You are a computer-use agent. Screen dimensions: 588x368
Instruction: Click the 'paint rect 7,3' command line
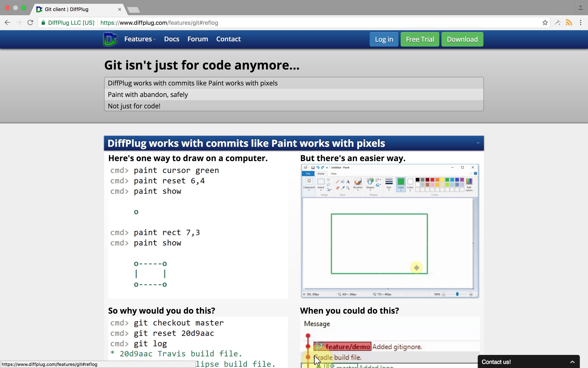pyautogui.click(x=155, y=232)
